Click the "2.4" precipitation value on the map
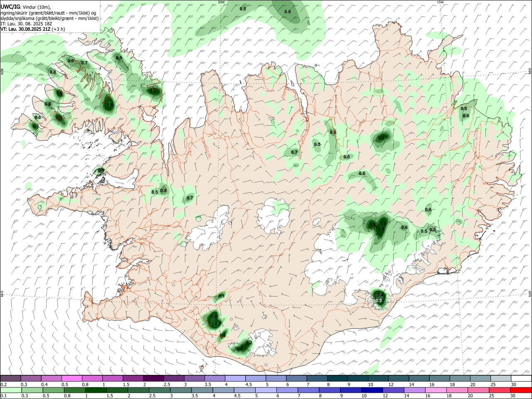This screenshot has height=399, width=532. 380,295
